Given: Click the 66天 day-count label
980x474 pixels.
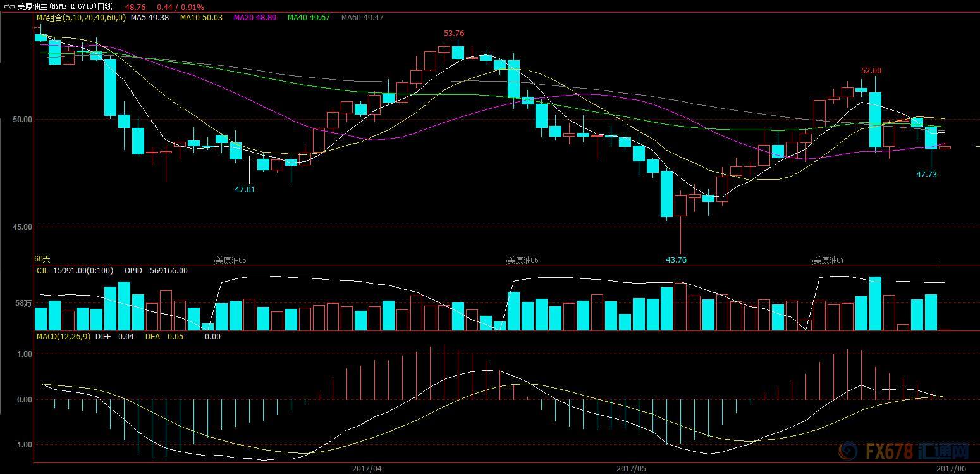Looking at the screenshot, I should [x=42, y=259].
